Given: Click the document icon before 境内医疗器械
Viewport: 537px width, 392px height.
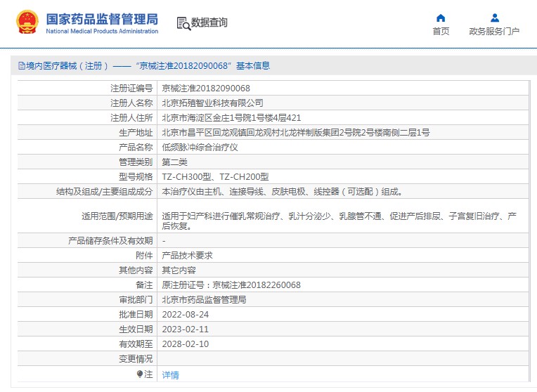Looking at the screenshot, I should [x=22, y=66].
